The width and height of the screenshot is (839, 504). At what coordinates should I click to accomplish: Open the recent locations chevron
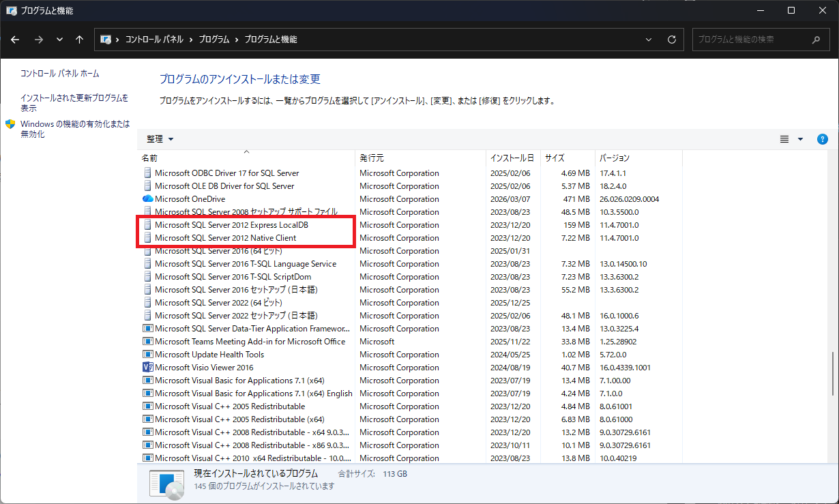(59, 40)
